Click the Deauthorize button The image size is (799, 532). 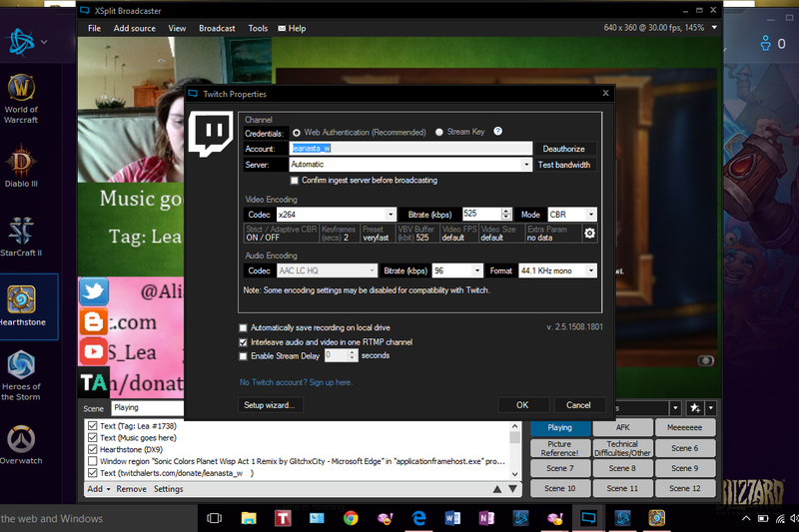point(563,149)
